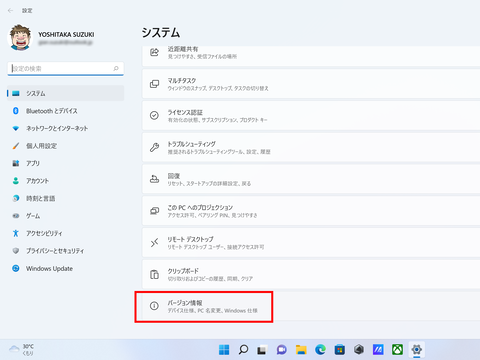This screenshot has width=480, height=360.
Task: Click the black cube app on taskbar
Action: (359, 350)
